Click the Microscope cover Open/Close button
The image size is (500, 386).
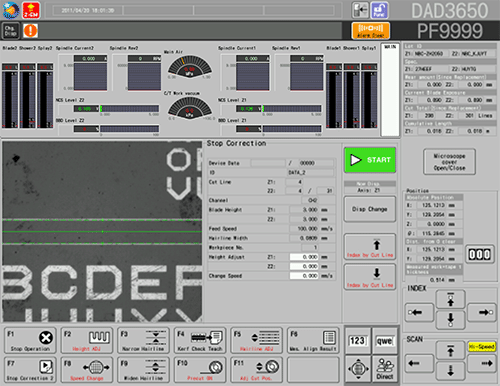coord(449,162)
